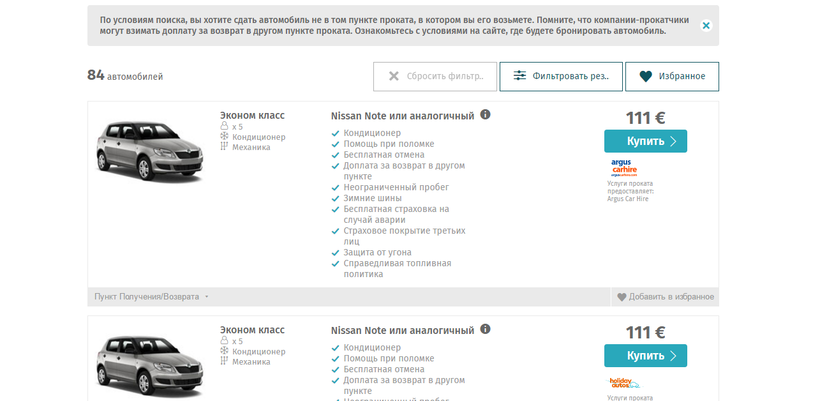Open first Nissan Note или аналогичный title
This screenshot has height=401, width=820.
(402, 116)
